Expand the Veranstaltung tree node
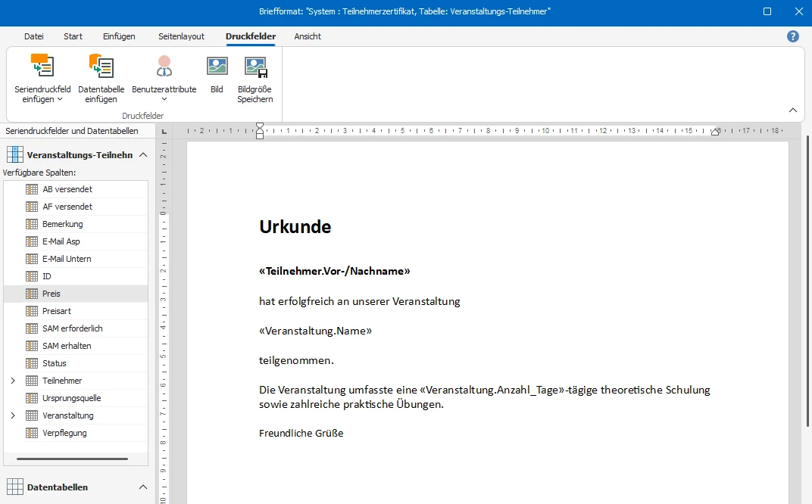Screen dimensions: 812x504 point(13,415)
